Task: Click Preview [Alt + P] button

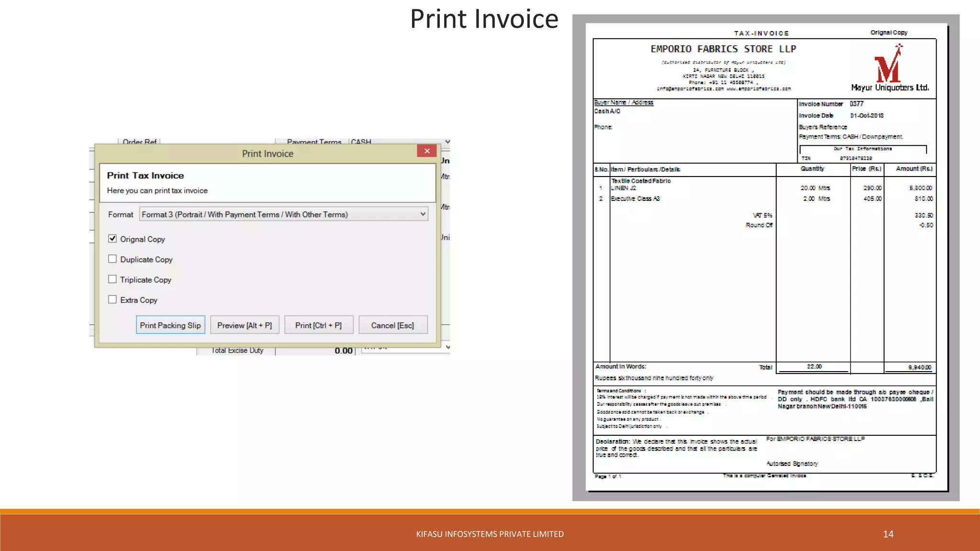Action: pos(245,325)
